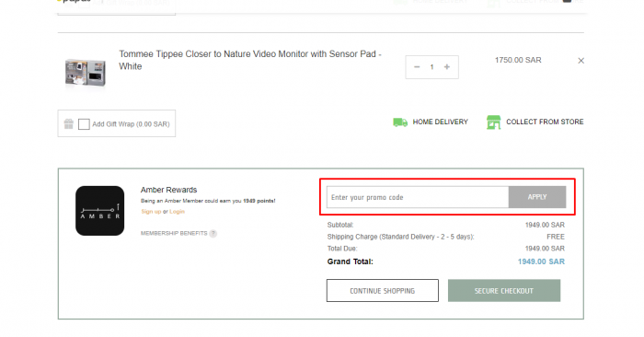Click the gift box icon
Viewport: 644px width, 337px height.
click(69, 123)
